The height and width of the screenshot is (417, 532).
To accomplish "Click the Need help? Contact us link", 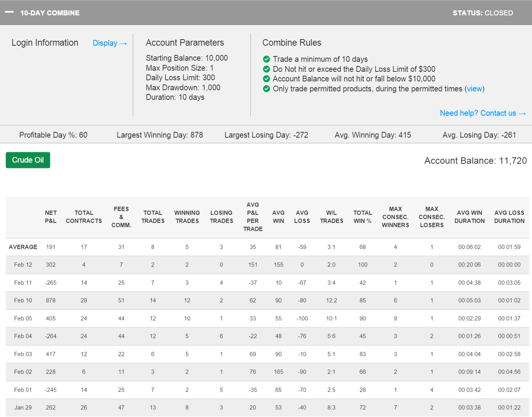I will (x=482, y=113).
